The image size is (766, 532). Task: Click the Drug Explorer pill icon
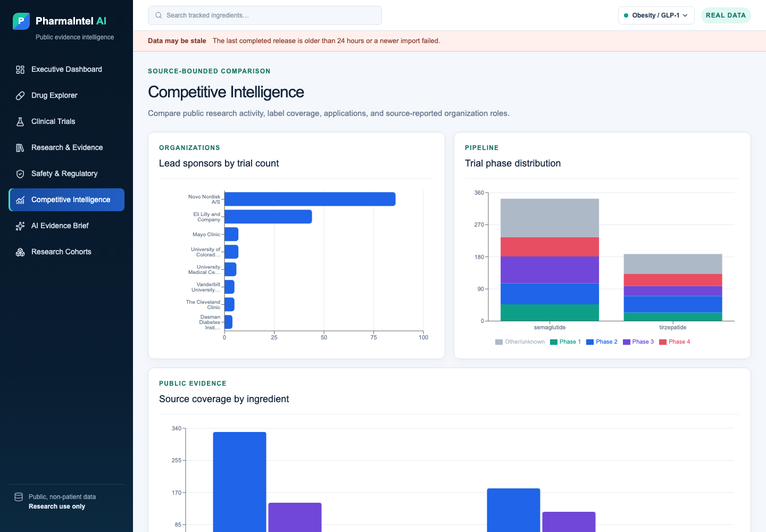coord(20,96)
